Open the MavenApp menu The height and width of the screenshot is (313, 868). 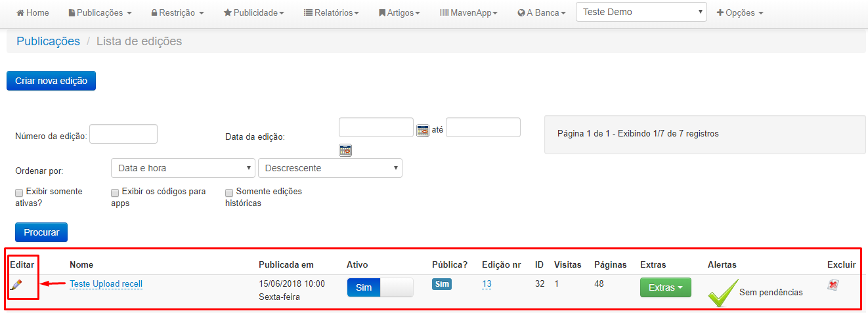point(469,12)
